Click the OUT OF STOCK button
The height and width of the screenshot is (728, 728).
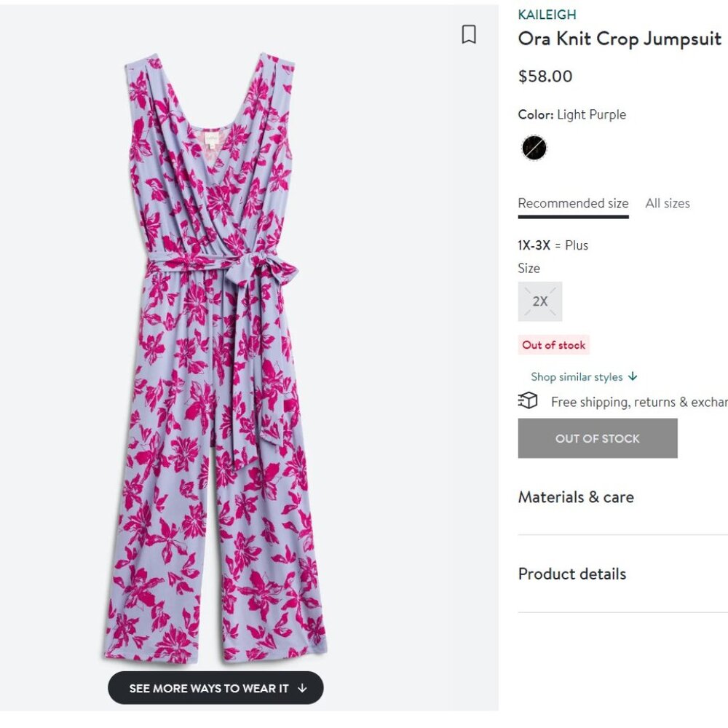597,438
